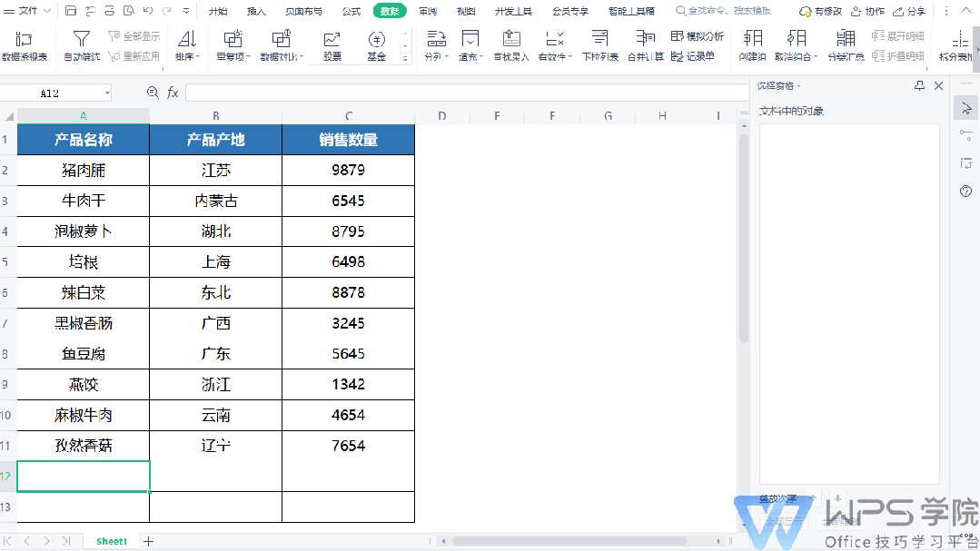Switch to the 智能工具箱 smart toolbox tab

pyautogui.click(x=631, y=11)
